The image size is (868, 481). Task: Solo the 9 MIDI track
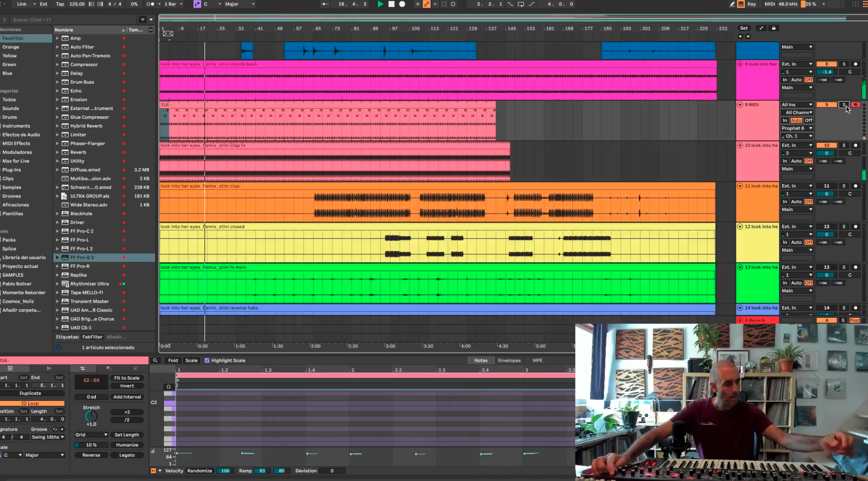[x=844, y=105]
